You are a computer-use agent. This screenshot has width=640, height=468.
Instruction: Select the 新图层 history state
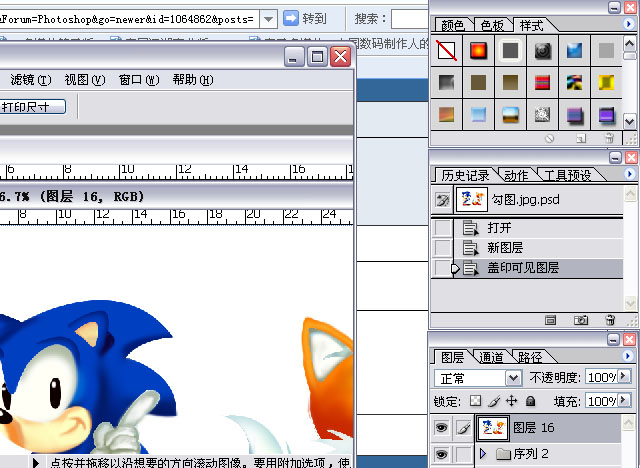[538, 248]
